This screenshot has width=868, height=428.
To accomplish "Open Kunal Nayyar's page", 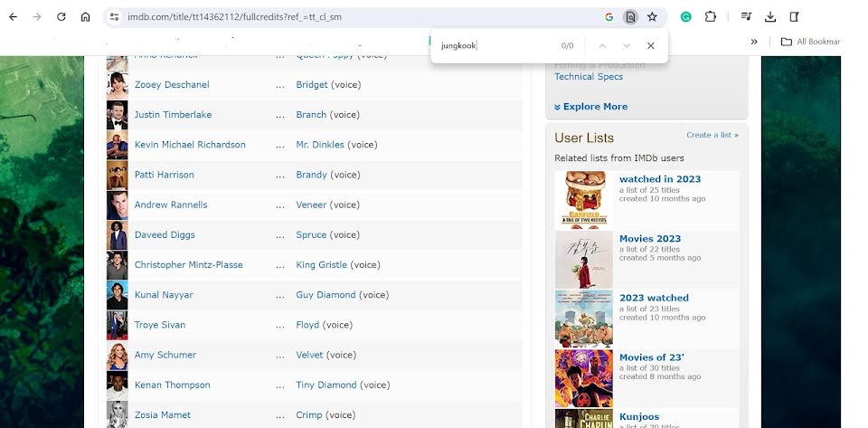I will tap(164, 295).
